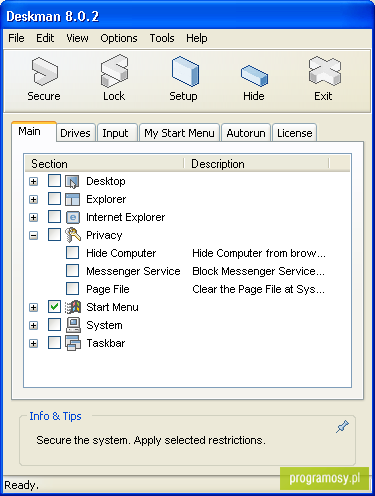375x496 pixels.
Task: Expand the Desktop tree node
Action: [x=33, y=182]
